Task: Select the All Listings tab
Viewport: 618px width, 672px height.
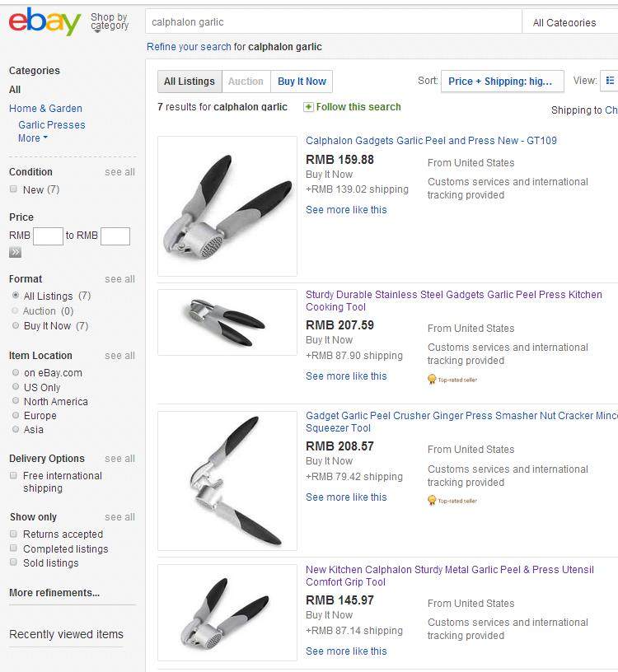Action: 189,81
